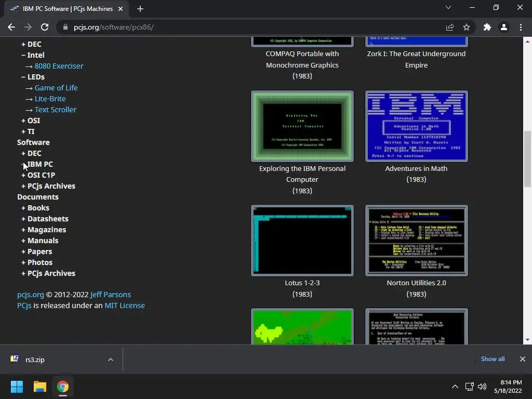Open the Adventures in Math thumbnail
Viewport: 532px width, 399px height.
point(417,126)
